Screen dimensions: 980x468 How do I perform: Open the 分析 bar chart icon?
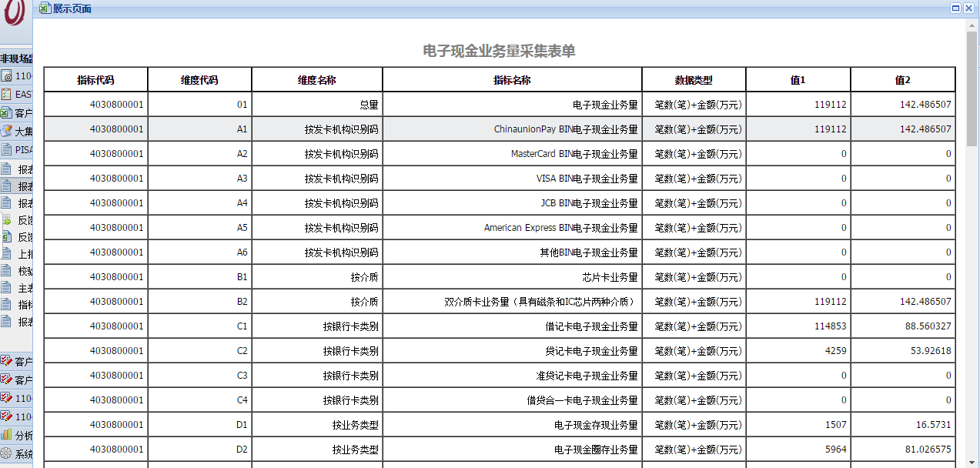tap(7, 435)
